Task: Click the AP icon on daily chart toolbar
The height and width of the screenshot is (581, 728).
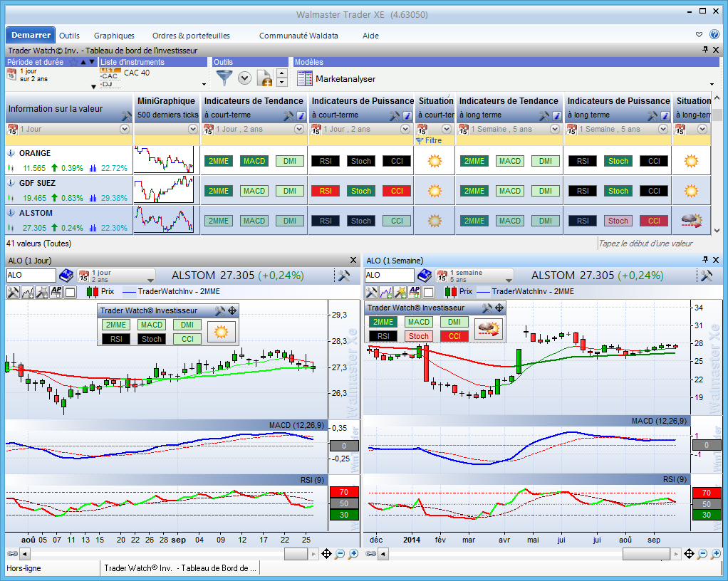Action: coord(56,292)
